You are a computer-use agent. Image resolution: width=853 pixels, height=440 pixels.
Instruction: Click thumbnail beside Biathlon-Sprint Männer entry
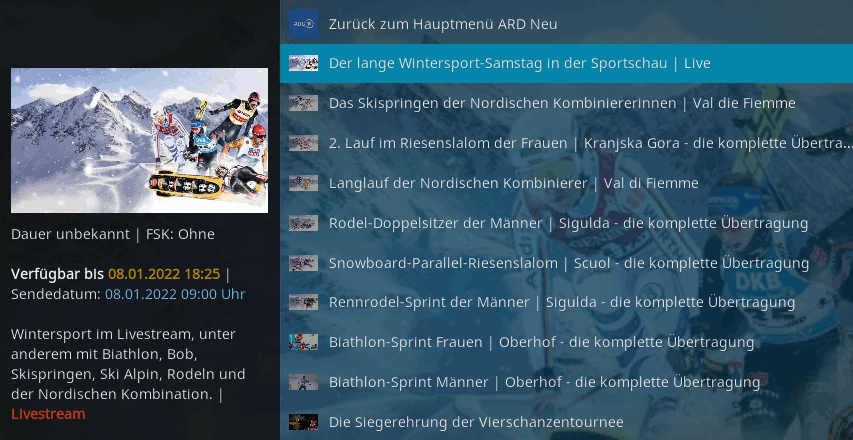303,382
